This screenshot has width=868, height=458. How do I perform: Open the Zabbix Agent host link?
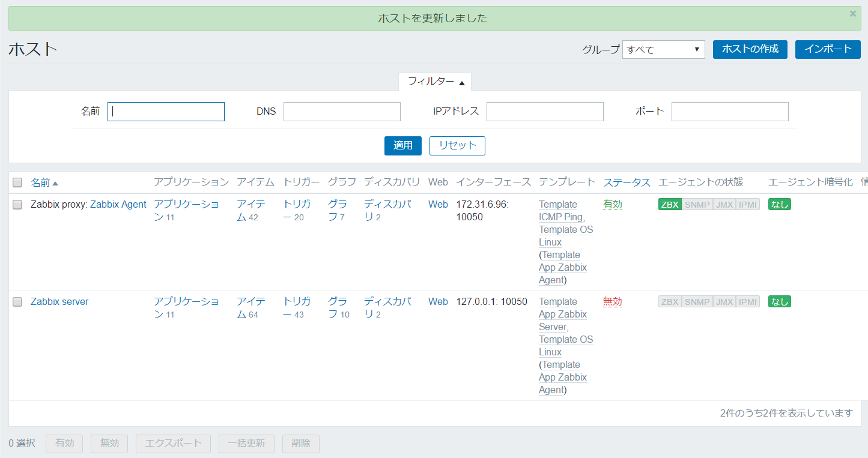coord(118,205)
